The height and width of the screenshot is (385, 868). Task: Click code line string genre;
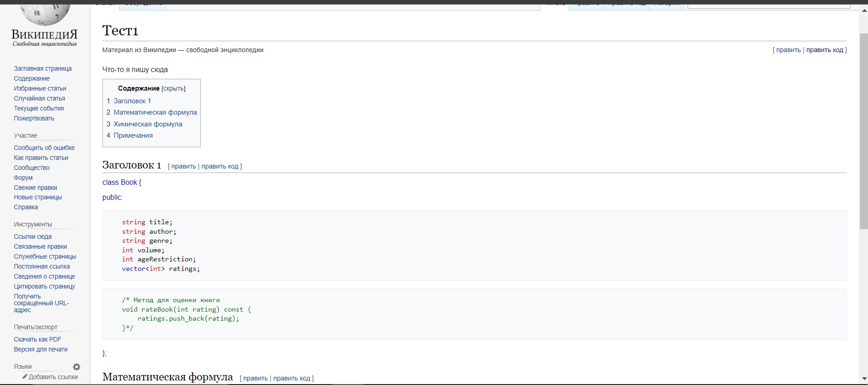(147, 241)
